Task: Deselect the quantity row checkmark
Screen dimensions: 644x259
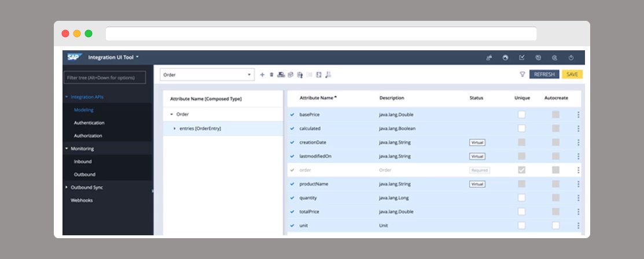Action: point(292,198)
